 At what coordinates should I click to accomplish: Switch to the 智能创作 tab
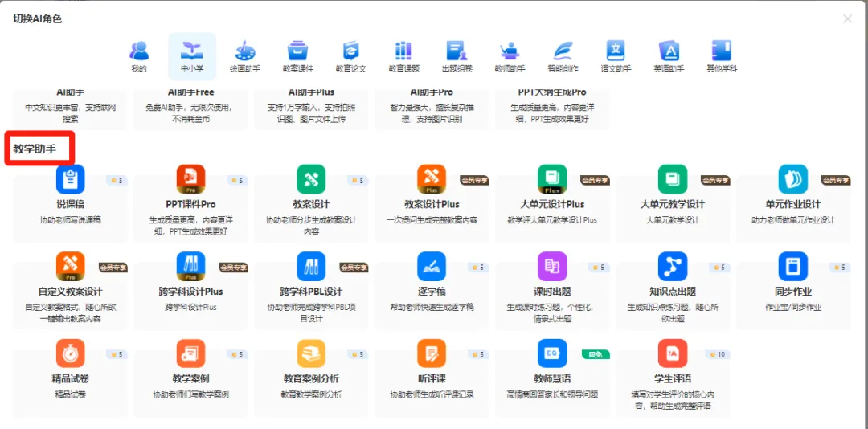563,57
